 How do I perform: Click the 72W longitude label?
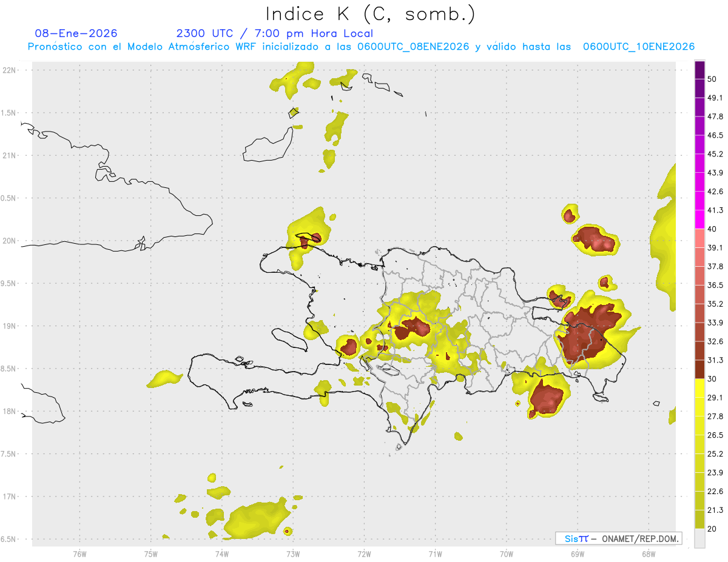coord(364,554)
